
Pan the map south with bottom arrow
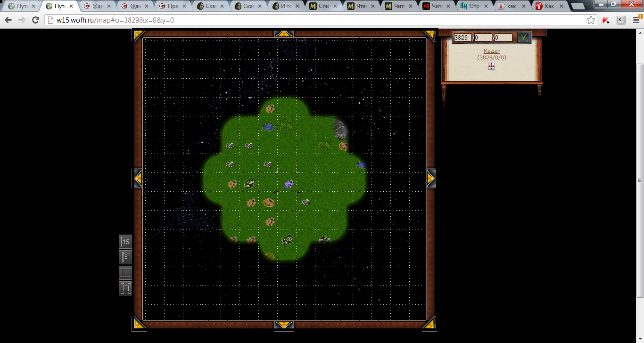click(284, 325)
